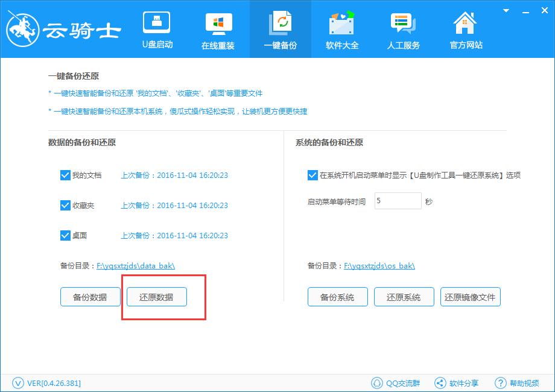This screenshot has width=555, height=392.
Task: Click the VER[0.4.26.381] version text
Action: point(54,383)
